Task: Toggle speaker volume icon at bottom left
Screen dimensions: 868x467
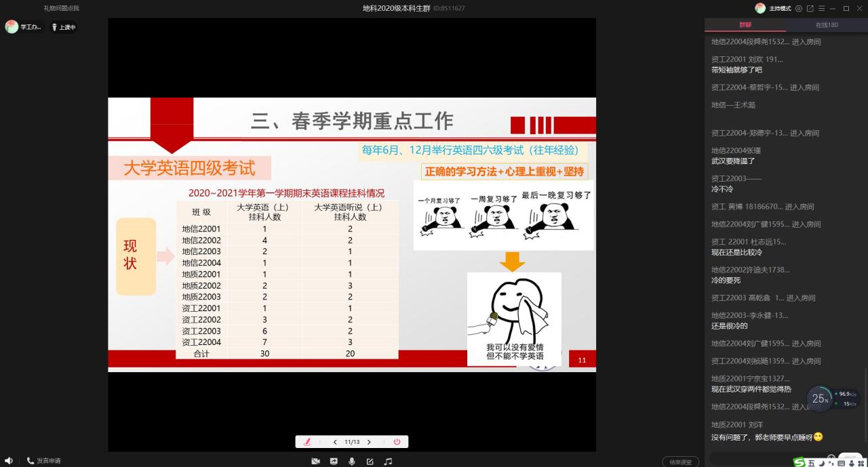Action: (9, 461)
